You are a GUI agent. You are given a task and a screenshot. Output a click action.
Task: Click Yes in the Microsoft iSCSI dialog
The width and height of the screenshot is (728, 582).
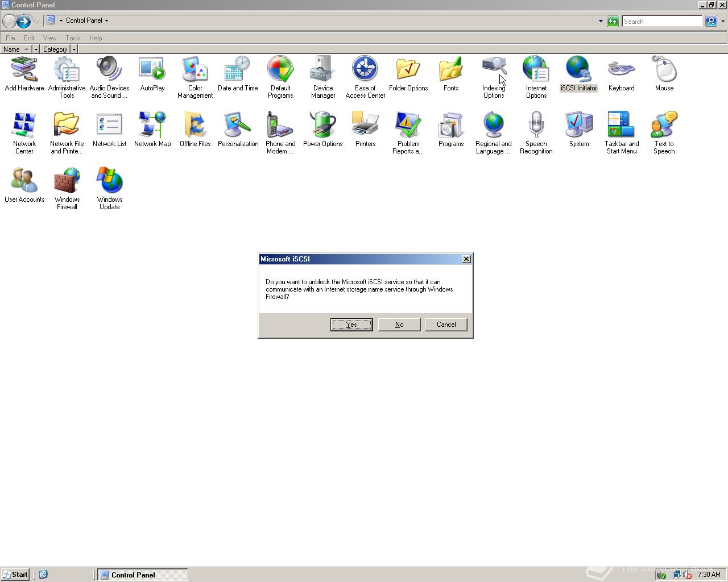(351, 325)
